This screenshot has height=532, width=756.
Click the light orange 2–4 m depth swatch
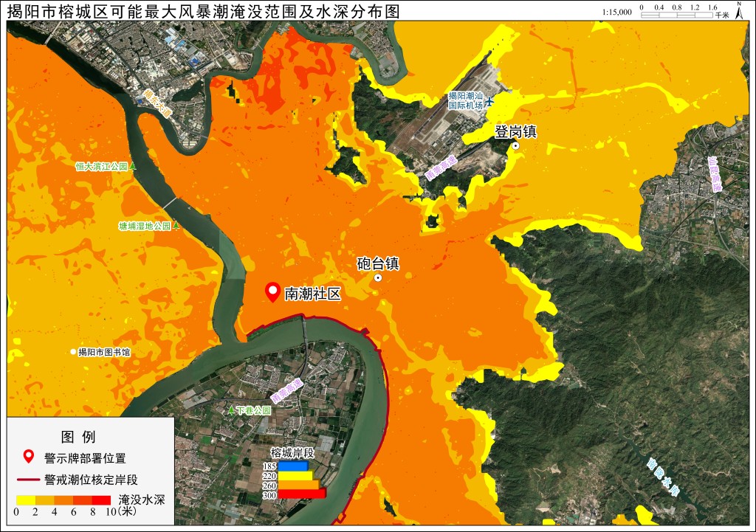click(x=44, y=500)
